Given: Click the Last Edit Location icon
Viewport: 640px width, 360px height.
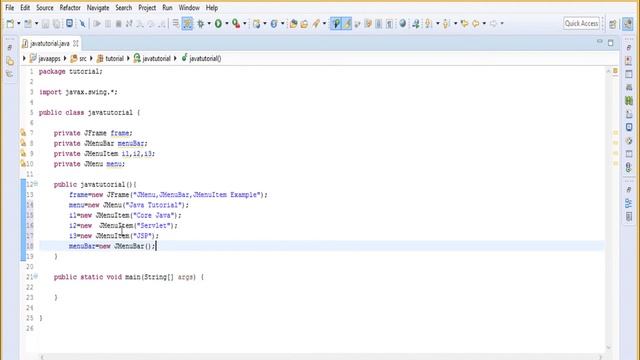Looking at the screenshot, I should 464,24.
